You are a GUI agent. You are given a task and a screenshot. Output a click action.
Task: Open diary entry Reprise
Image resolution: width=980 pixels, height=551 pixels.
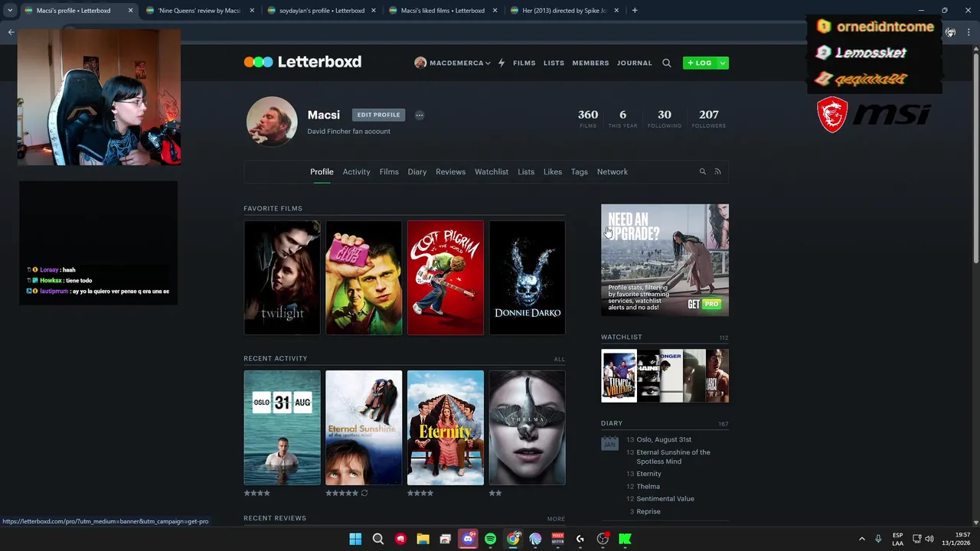click(x=648, y=511)
